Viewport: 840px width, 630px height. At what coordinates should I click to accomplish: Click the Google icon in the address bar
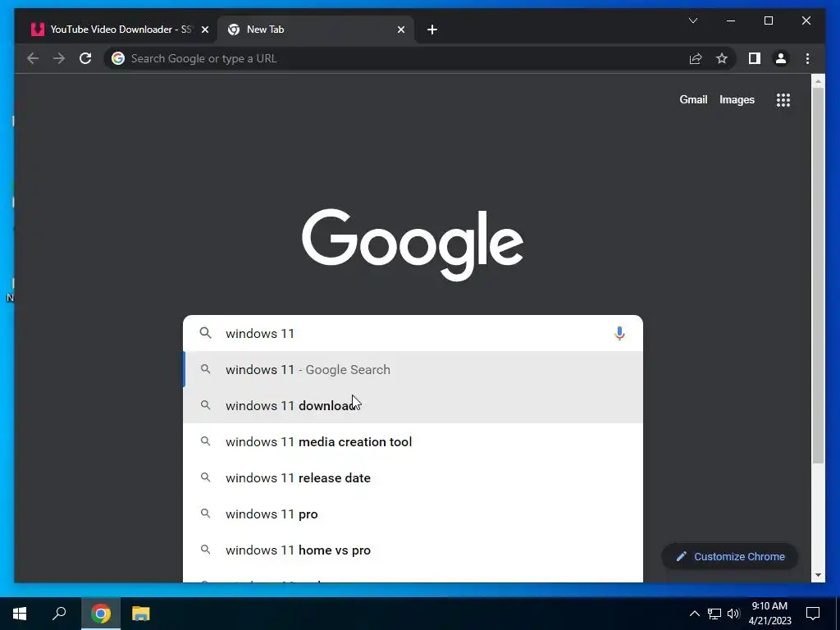(x=118, y=58)
